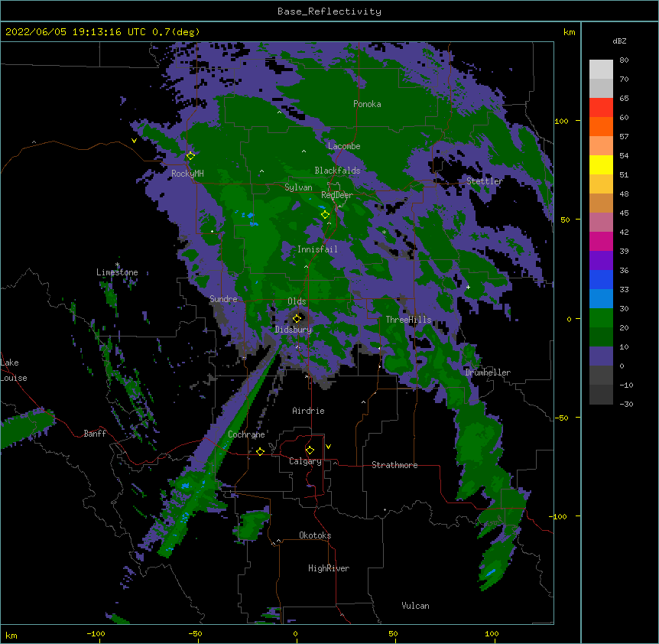Select the yellow diamond marker below RedDeer
The image size is (659, 644).
click(x=325, y=215)
